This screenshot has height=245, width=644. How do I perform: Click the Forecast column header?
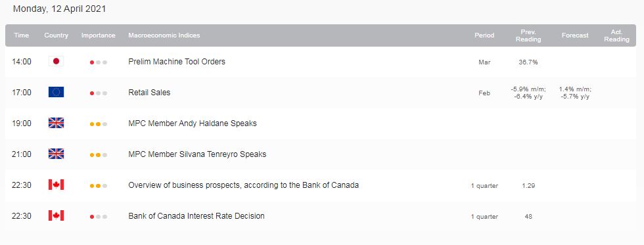[575, 35]
